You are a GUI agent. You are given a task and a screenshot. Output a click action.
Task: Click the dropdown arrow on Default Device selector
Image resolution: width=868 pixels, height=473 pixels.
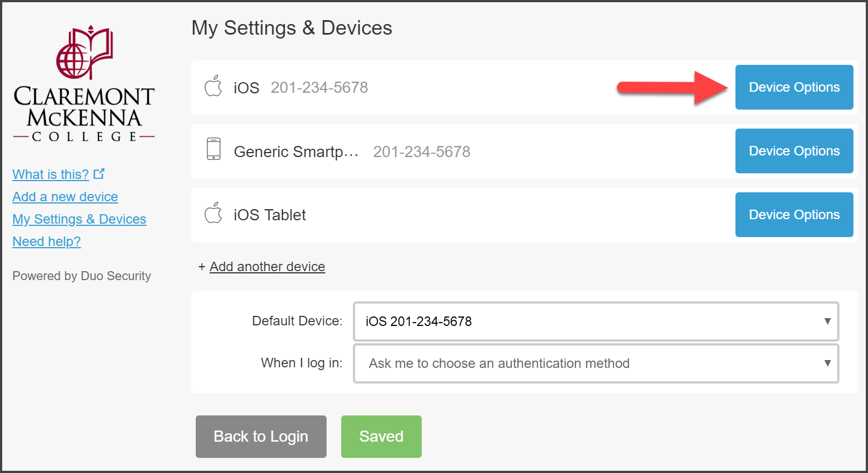pos(828,321)
